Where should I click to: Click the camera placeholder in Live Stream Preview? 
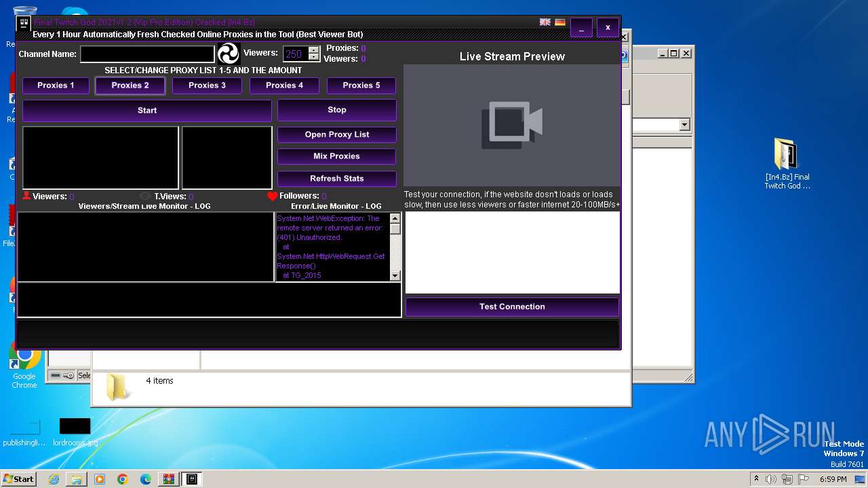512,125
